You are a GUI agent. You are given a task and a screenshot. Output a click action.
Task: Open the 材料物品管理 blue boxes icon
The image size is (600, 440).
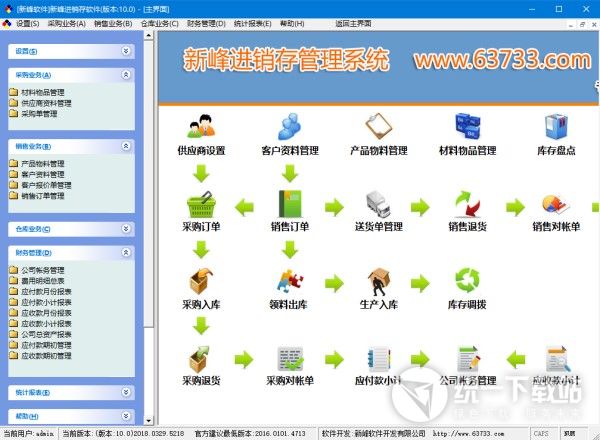467,126
